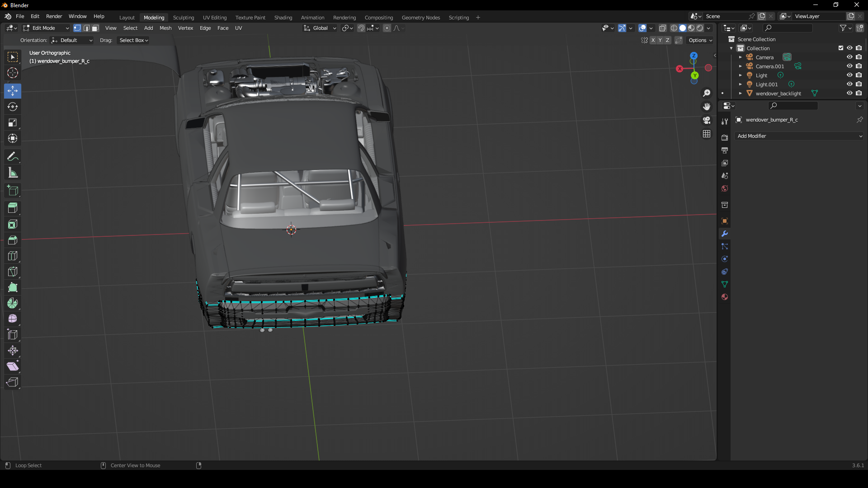Open the World properties tab
Viewport: 868px width, 488px height.
725,188
